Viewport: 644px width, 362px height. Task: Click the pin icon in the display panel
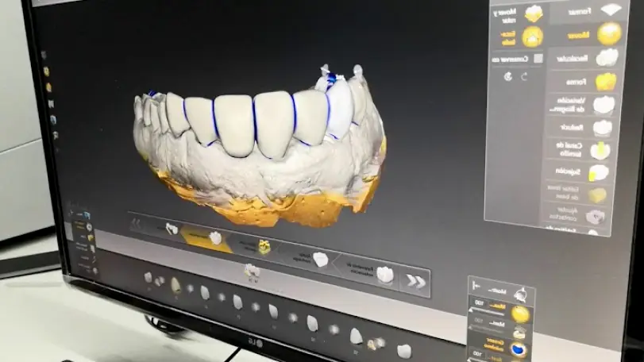point(476,285)
